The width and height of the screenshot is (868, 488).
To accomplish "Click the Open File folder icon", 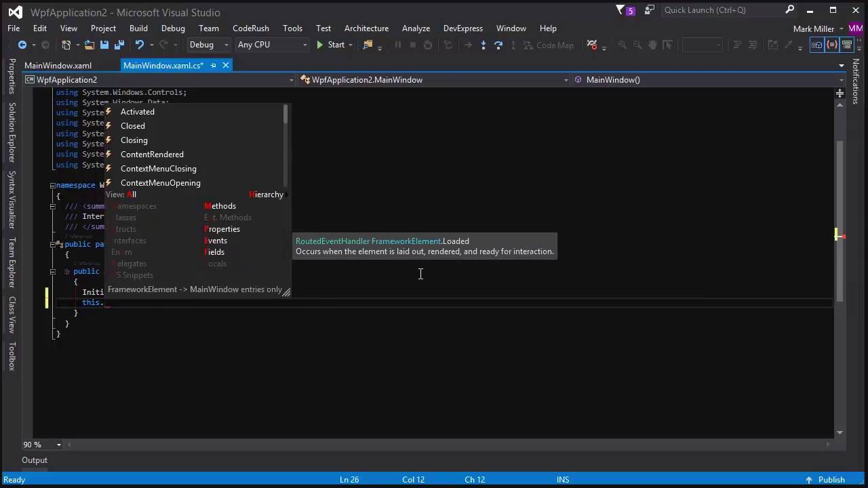I will [x=89, y=45].
